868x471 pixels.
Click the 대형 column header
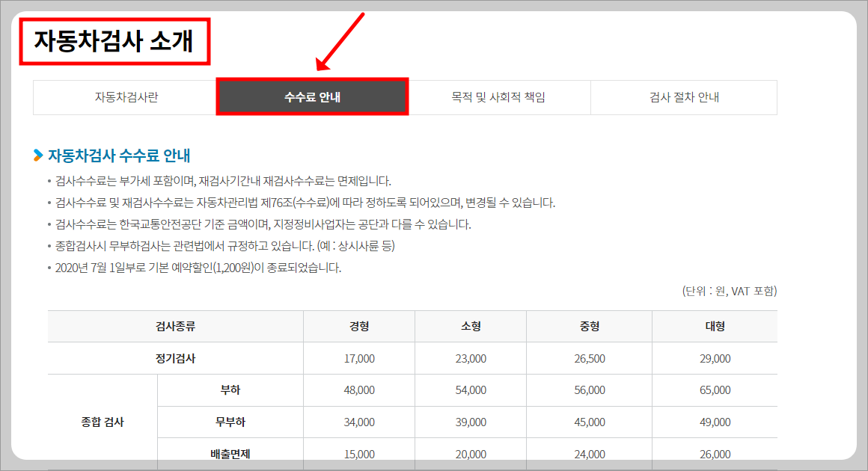[x=715, y=327]
